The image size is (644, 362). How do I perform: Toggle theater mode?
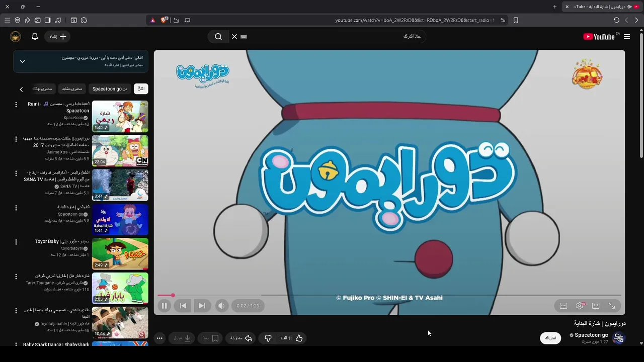596,306
